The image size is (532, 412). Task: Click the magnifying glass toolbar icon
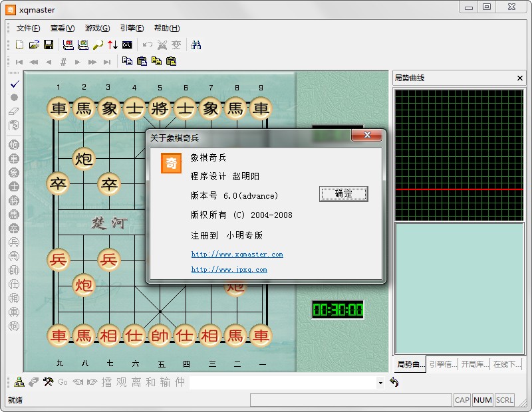98,45
